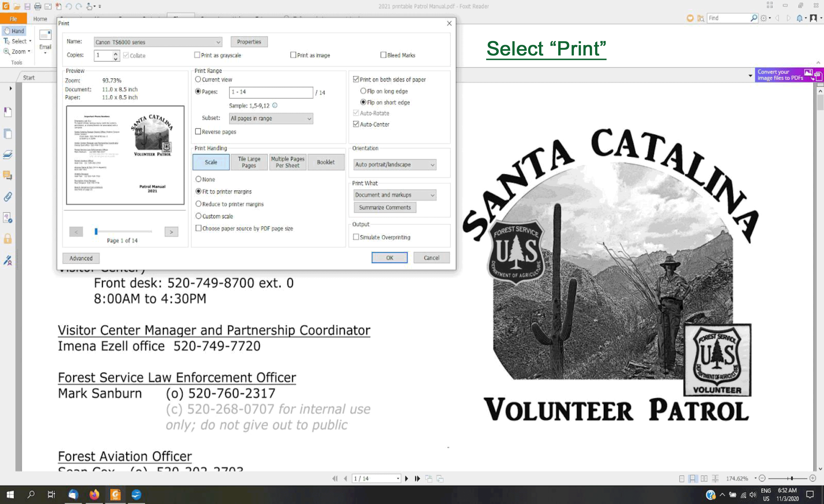Switch to facing pages view mode icon
The image size is (824, 504).
pos(704,478)
